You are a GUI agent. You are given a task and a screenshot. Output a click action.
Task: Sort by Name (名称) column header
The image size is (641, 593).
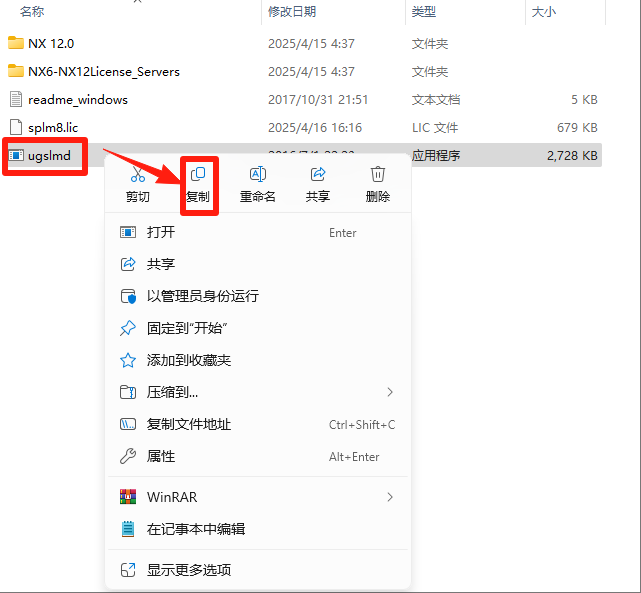pos(33,11)
